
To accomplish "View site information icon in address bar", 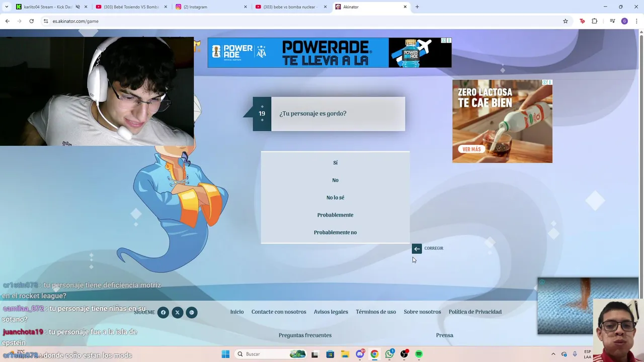I will point(46,21).
